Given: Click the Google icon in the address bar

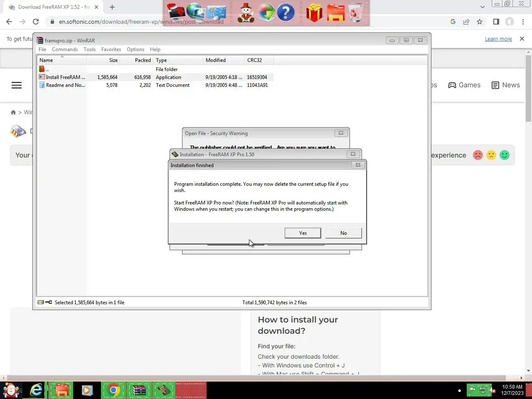Looking at the screenshot, I should pos(453,22).
